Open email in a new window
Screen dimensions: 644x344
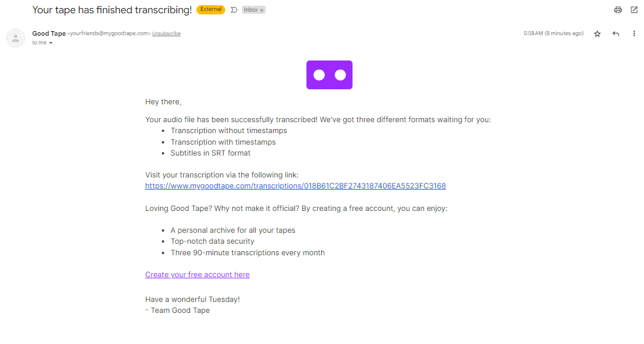coord(634,10)
